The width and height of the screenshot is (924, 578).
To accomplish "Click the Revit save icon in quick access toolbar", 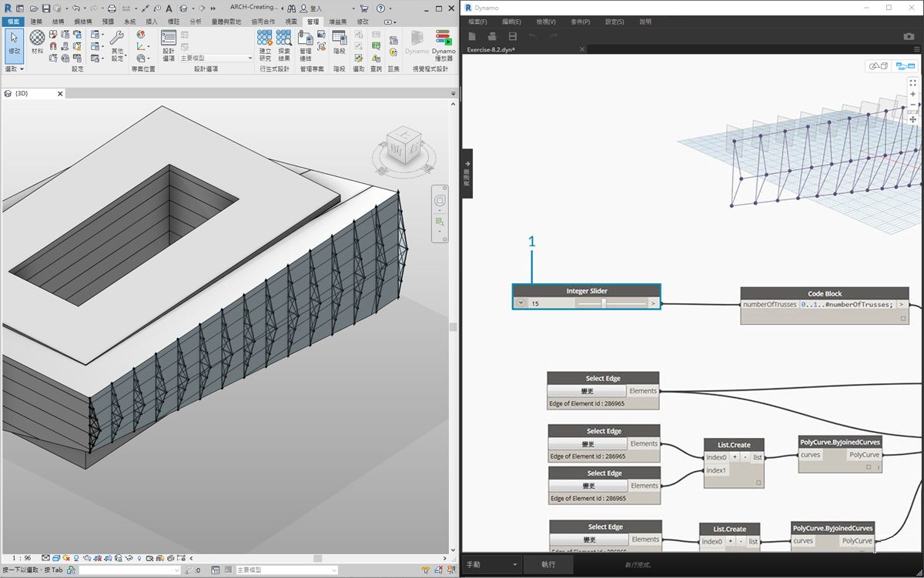I will click(45, 8).
